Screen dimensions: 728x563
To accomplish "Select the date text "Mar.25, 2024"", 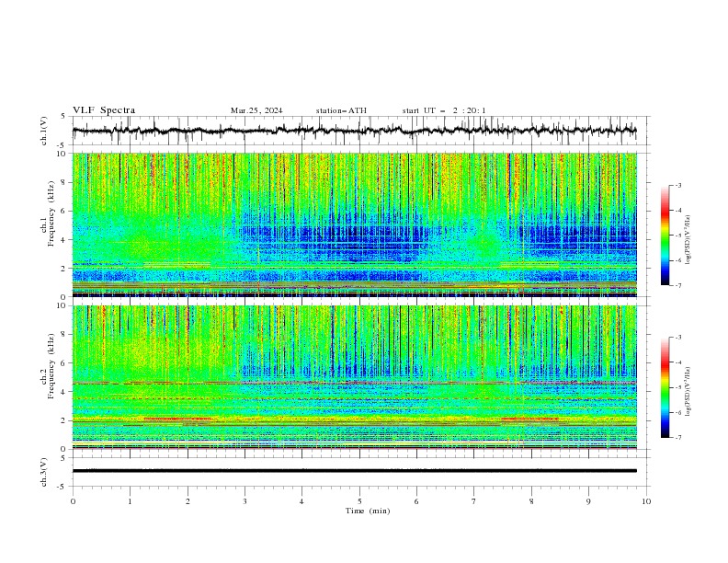I will (x=256, y=110).
